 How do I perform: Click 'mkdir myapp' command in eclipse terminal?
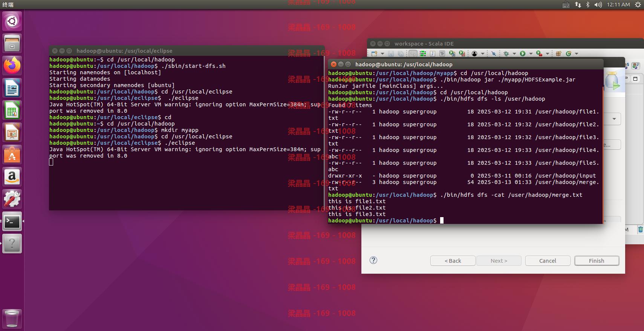click(x=180, y=130)
